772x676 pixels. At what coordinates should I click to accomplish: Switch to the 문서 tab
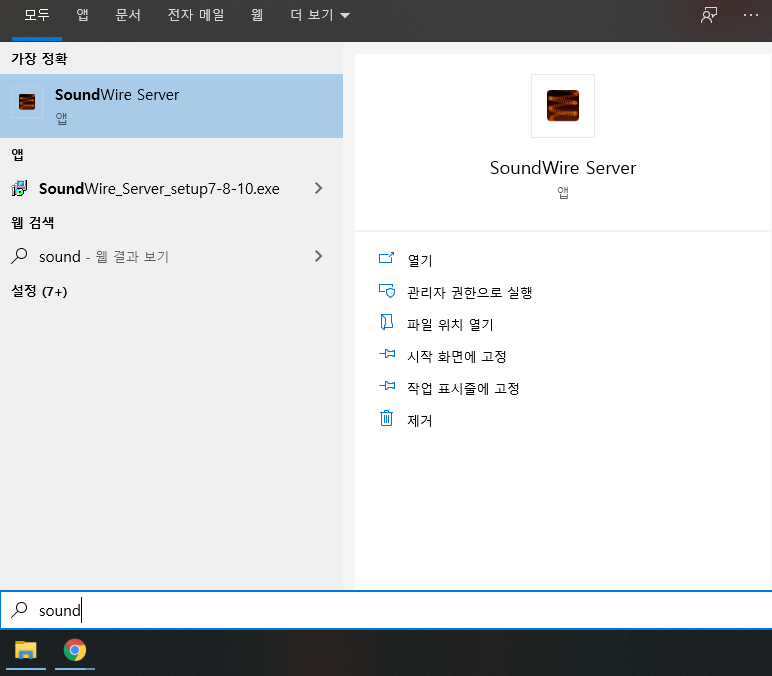[128, 15]
